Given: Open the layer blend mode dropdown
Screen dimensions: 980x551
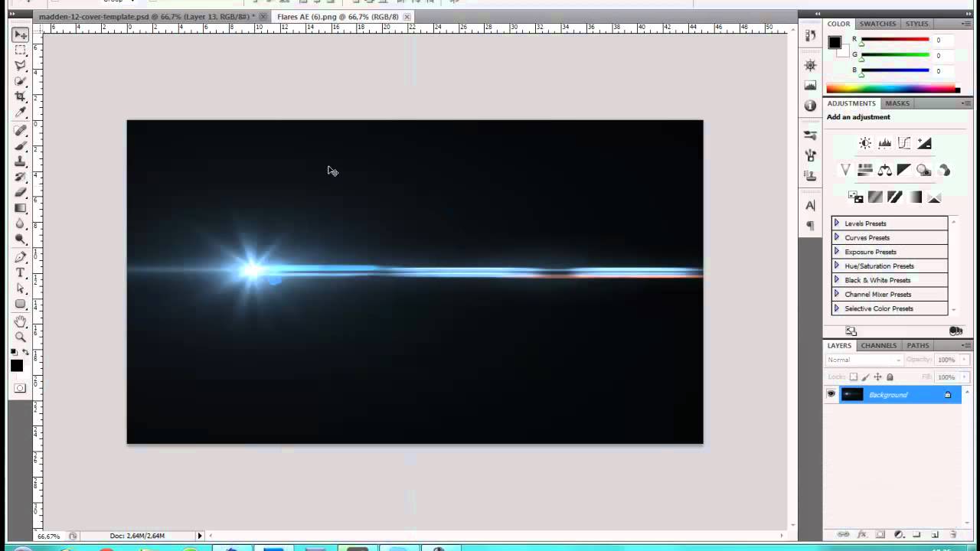Looking at the screenshot, I should pos(864,360).
